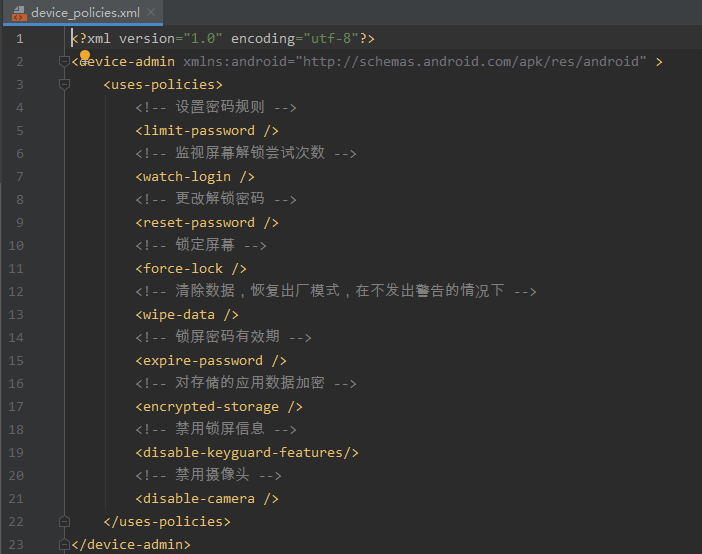Click the comment 锁屏密码有效期
Screen dimensions: 702x554
click(223, 337)
